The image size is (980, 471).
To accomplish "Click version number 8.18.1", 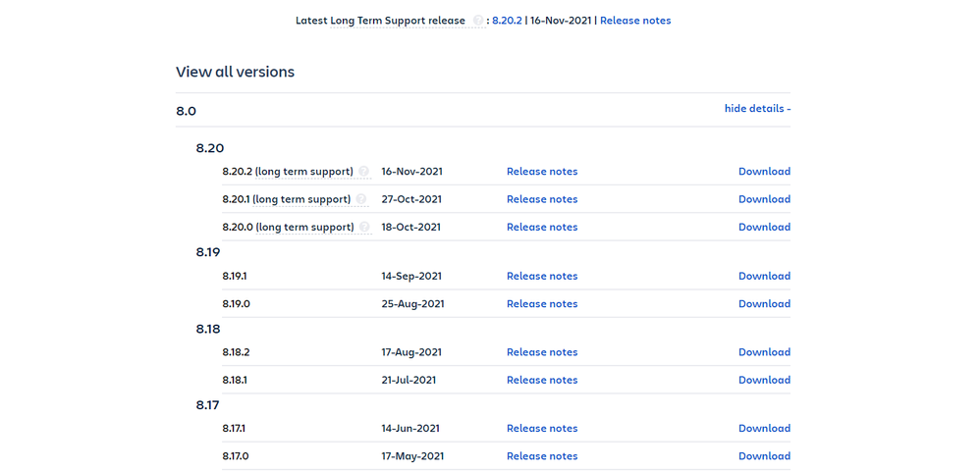I will coord(235,380).
